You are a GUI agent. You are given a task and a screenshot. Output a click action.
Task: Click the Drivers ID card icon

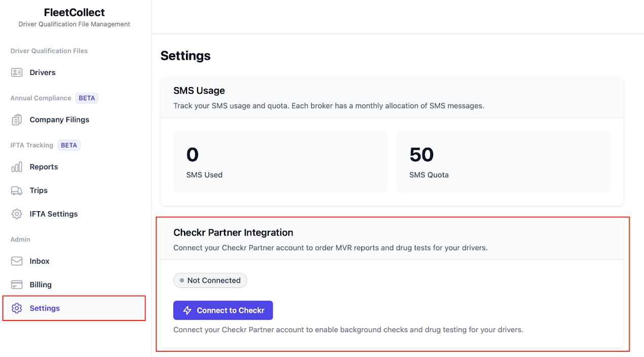coord(17,72)
